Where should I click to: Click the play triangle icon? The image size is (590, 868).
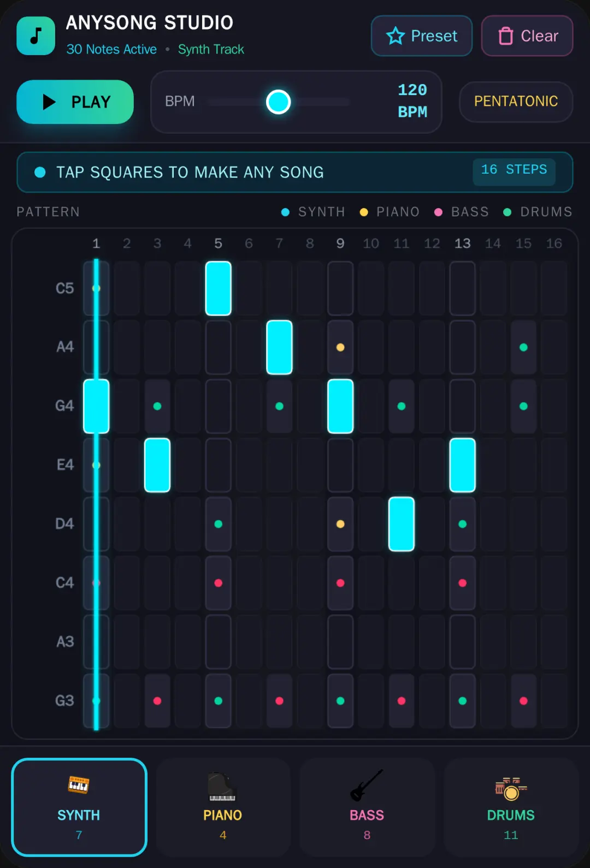(49, 102)
